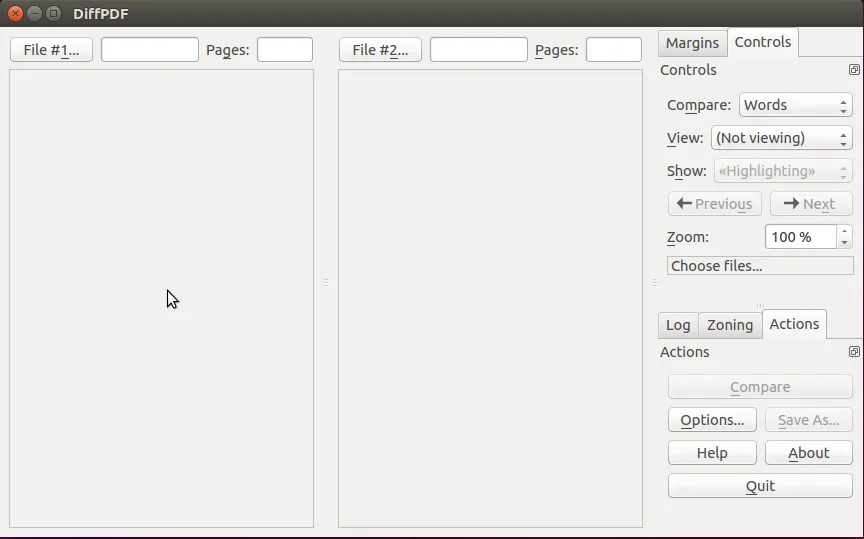Open the About dialog
This screenshot has width=864, height=539.
click(809, 453)
